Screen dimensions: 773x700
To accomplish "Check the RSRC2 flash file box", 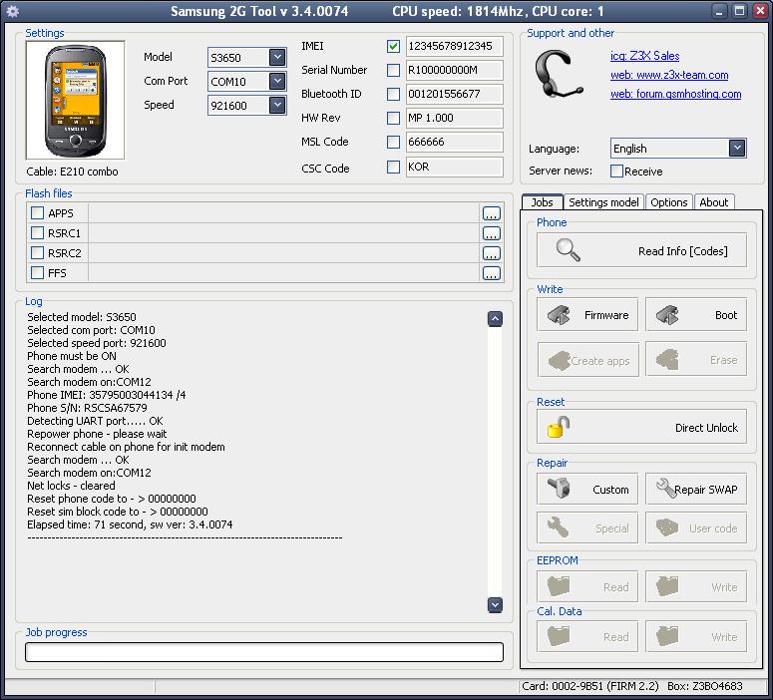I will (38, 253).
